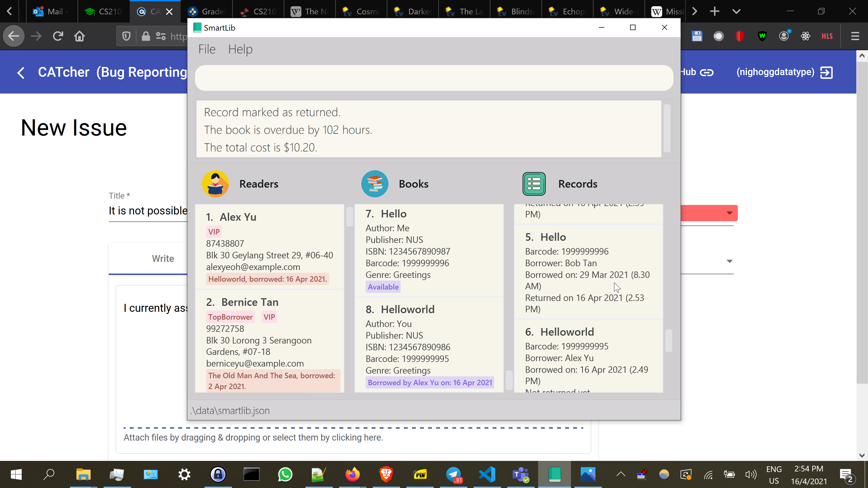Screen dimensions: 868x488
Task: Select the Alex Yu reader card
Action: pos(269,246)
